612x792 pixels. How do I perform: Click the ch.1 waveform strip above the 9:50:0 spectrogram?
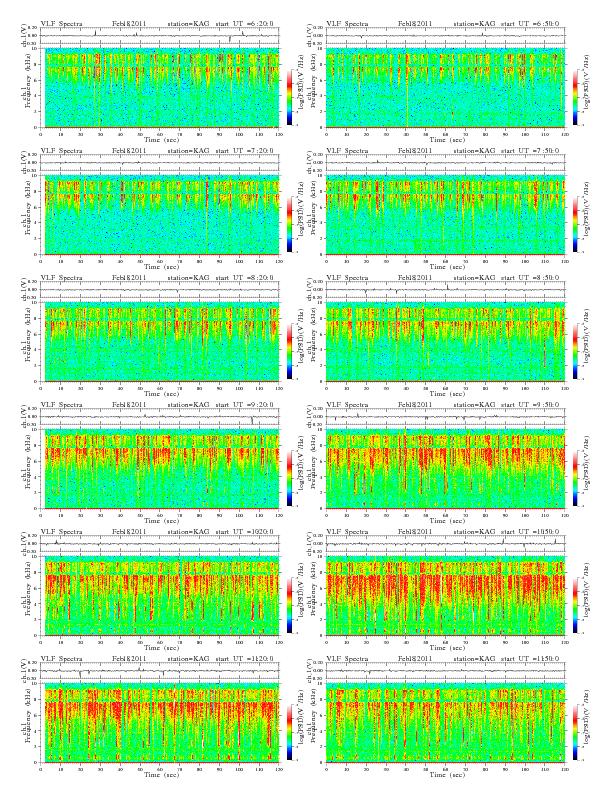pos(445,417)
